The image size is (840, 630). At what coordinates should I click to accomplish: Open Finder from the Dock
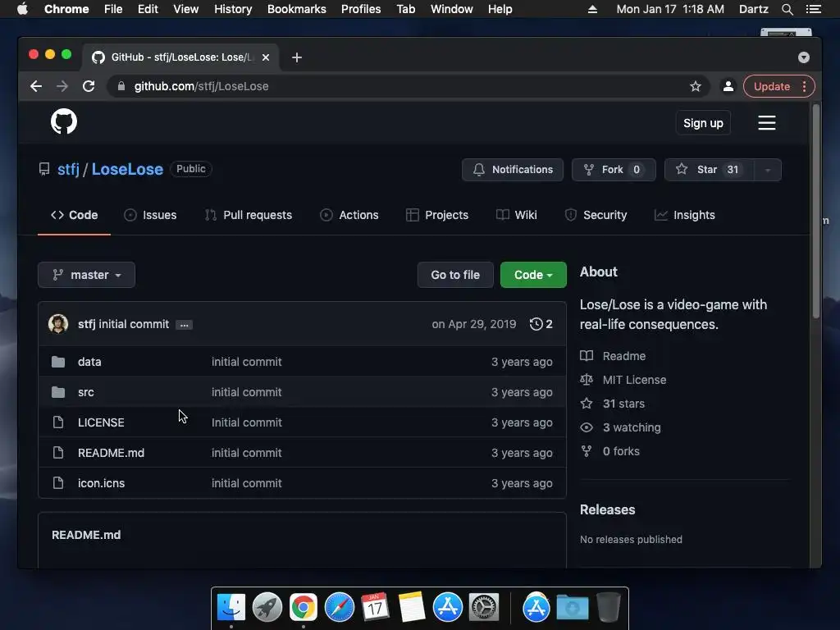(231, 608)
